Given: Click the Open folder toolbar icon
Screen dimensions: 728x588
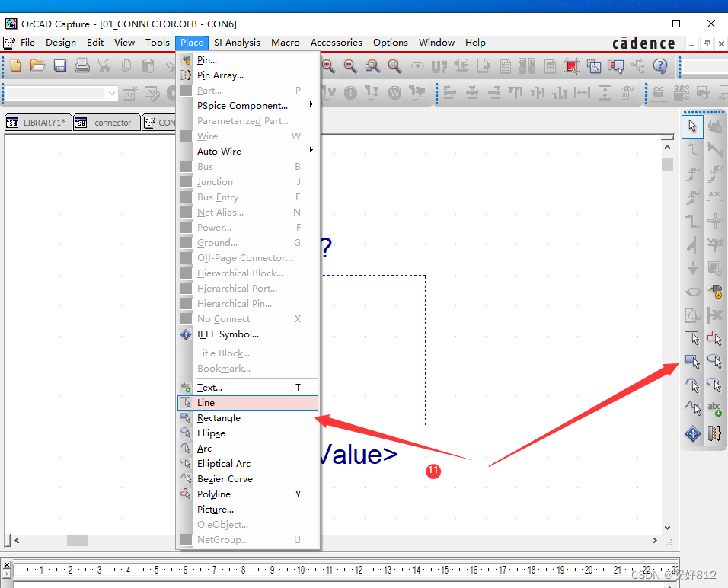Looking at the screenshot, I should pyautogui.click(x=37, y=66).
